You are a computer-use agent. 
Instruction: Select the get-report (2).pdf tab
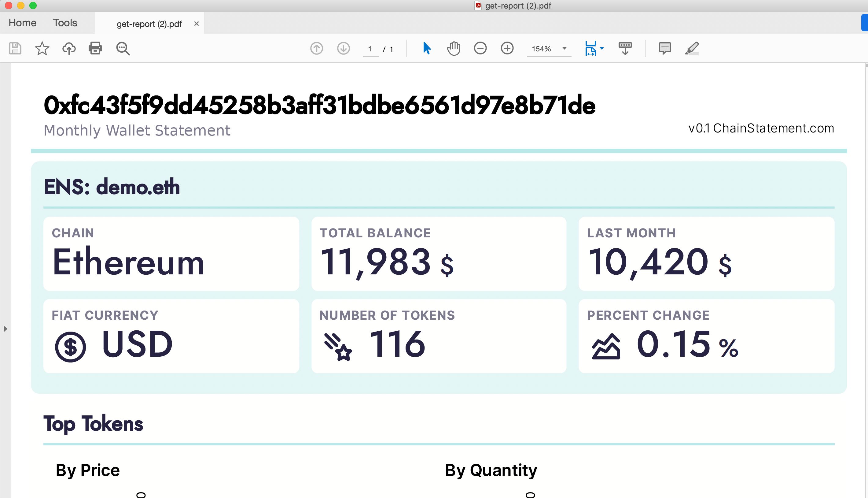149,24
